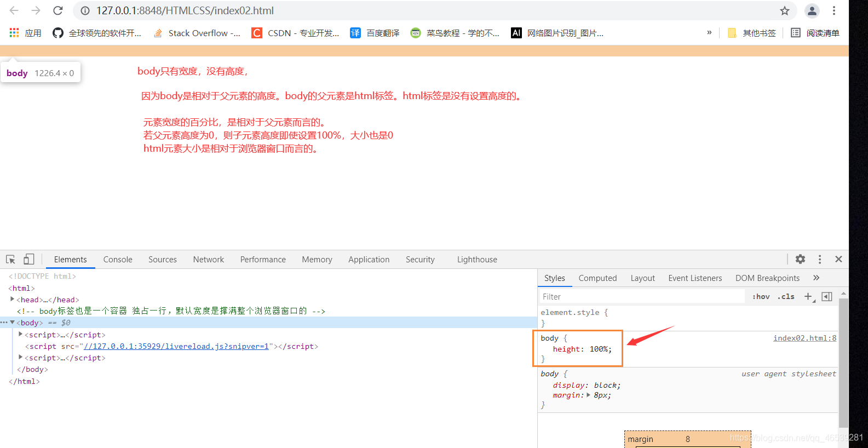Activate the inspect element picker tool
This screenshot has height=448, width=868.
tap(10, 259)
